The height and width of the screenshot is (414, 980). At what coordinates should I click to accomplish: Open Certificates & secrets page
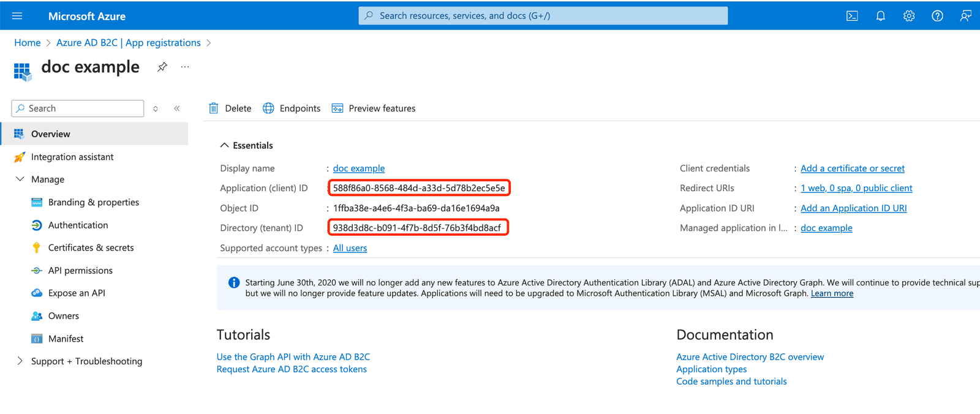91,247
